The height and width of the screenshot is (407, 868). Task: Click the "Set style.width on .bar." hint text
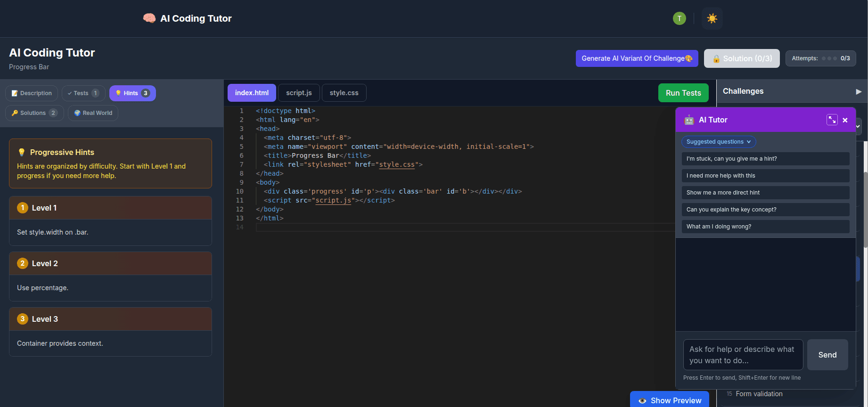click(53, 232)
